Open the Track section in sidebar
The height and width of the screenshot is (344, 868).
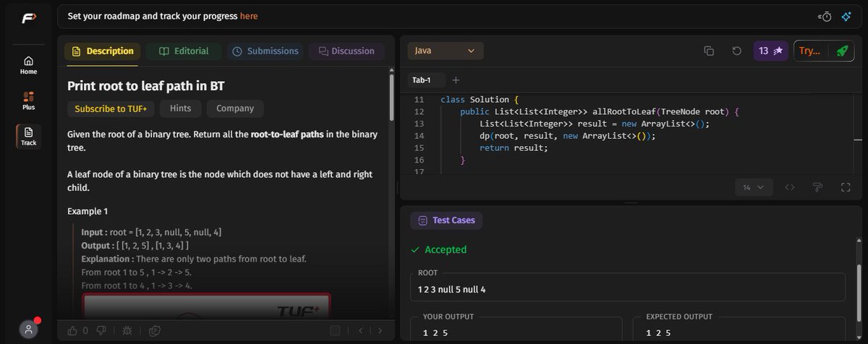(x=28, y=136)
